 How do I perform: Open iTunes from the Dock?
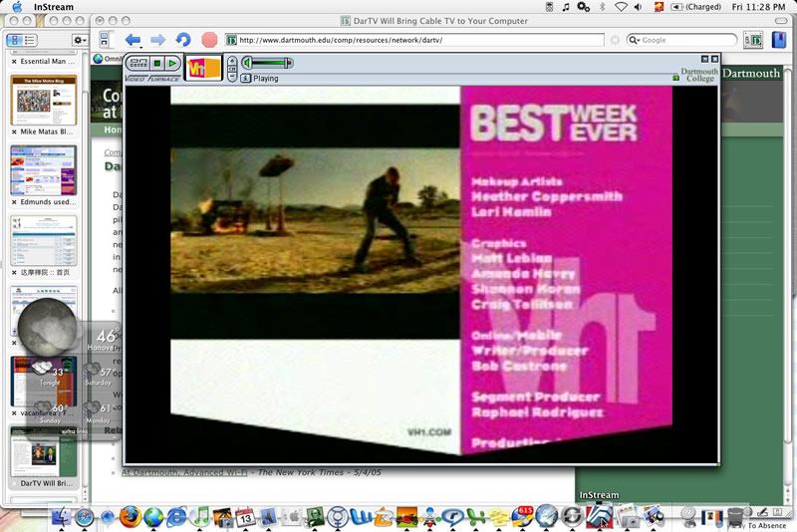click(201, 517)
